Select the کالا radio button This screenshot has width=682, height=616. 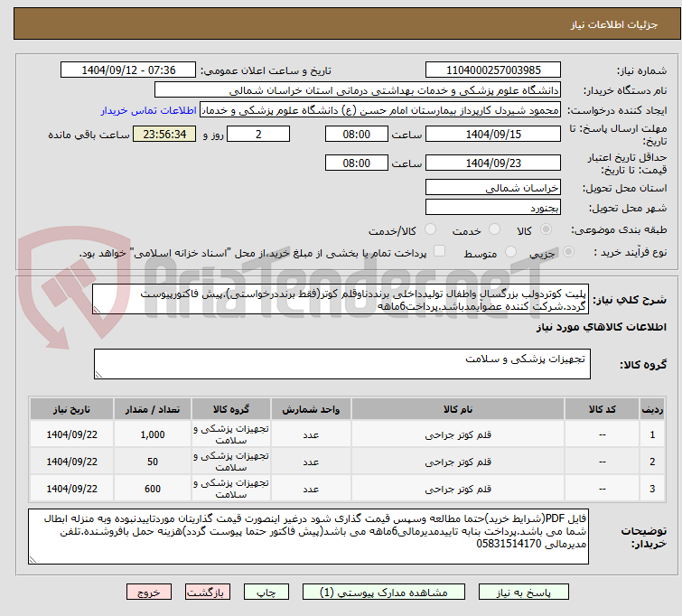[x=546, y=229]
